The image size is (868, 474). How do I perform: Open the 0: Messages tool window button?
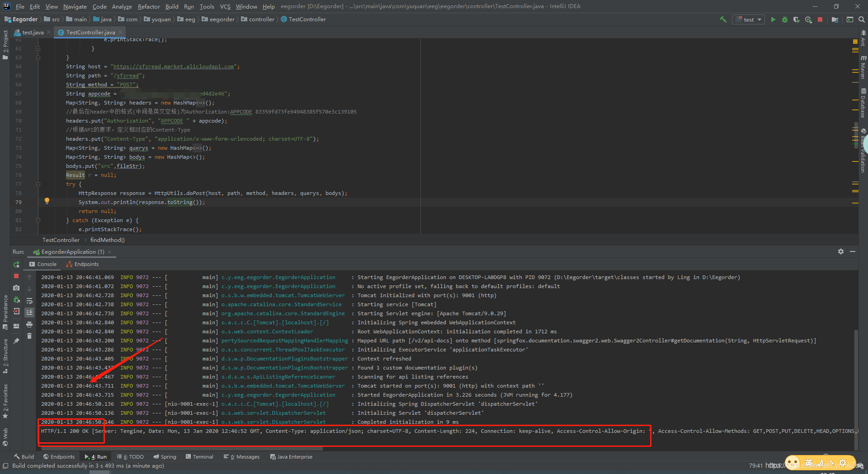241,457
